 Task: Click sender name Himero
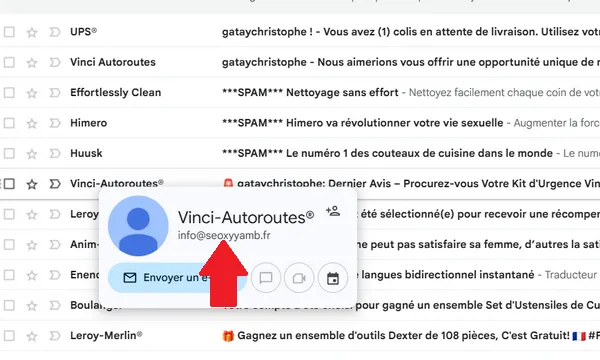pyautogui.click(x=88, y=123)
